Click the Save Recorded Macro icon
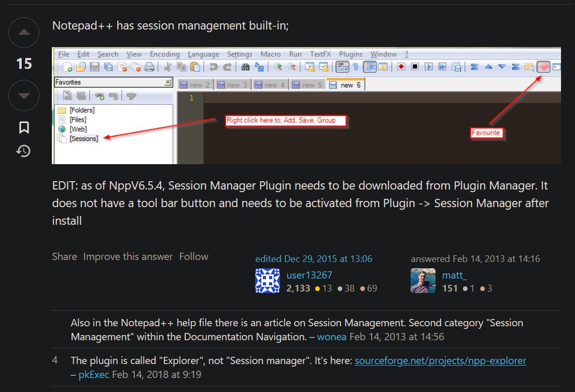Image resolution: width=575 pixels, height=392 pixels. (x=456, y=67)
